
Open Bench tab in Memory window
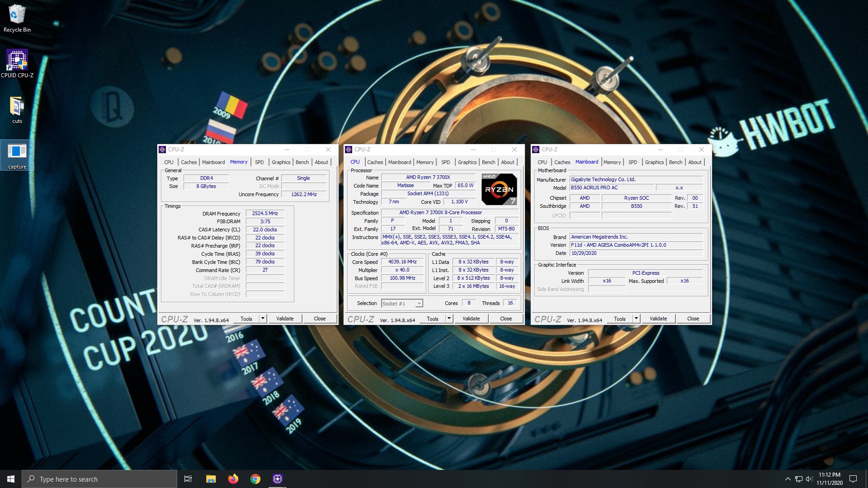302,162
